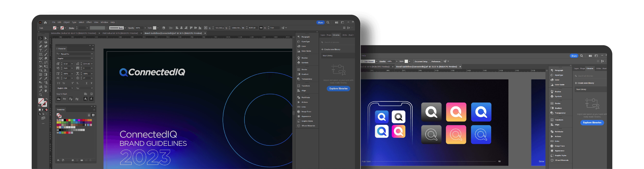Open search in right Illustrator window
Image resolution: width=644 pixels, height=169 pixels.
582,56
